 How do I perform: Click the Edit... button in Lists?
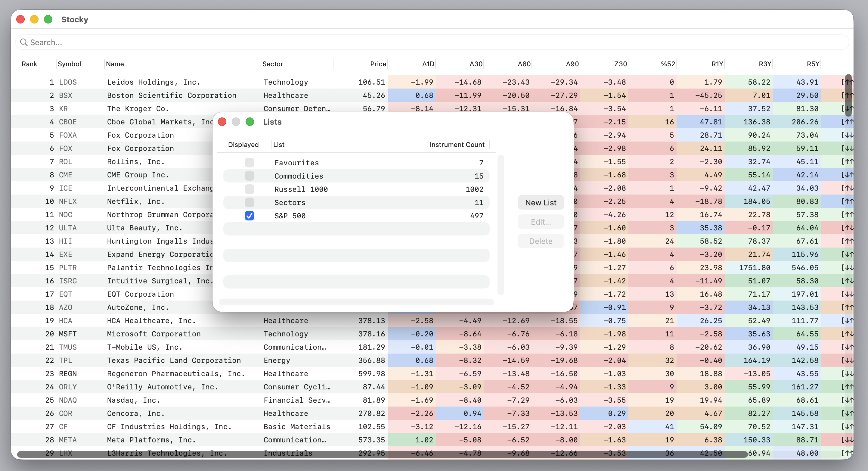tap(541, 222)
